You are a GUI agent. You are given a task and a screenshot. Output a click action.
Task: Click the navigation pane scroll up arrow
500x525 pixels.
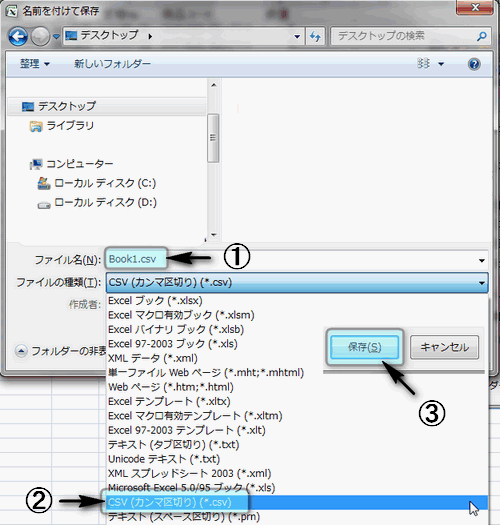(x=214, y=85)
